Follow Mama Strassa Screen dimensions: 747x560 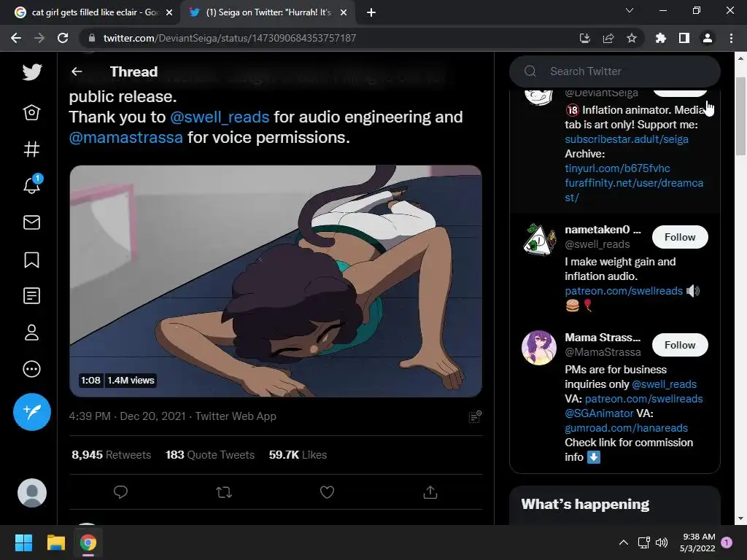click(680, 345)
